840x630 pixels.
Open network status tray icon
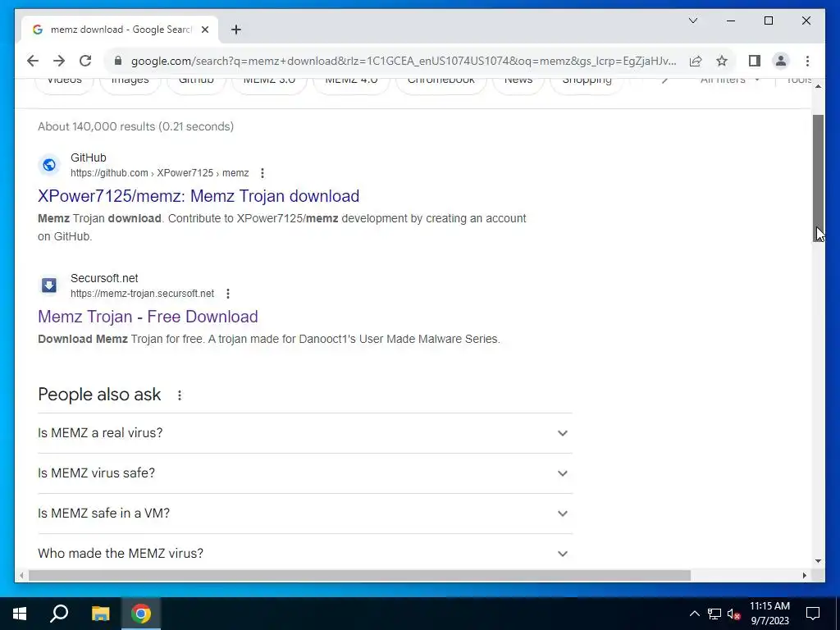coord(714,614)
